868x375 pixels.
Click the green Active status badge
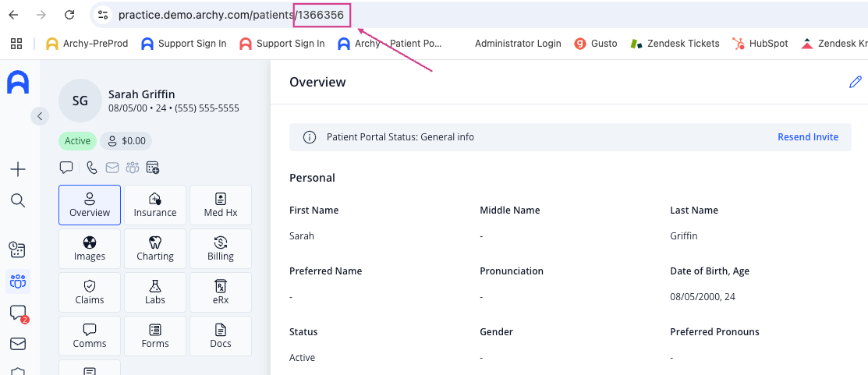pyautogui.click(x=77, y=141)
